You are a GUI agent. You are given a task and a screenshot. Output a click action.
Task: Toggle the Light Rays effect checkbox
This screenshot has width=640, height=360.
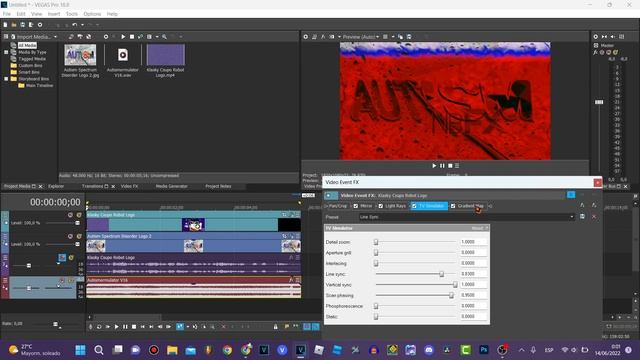click(381, 206)
